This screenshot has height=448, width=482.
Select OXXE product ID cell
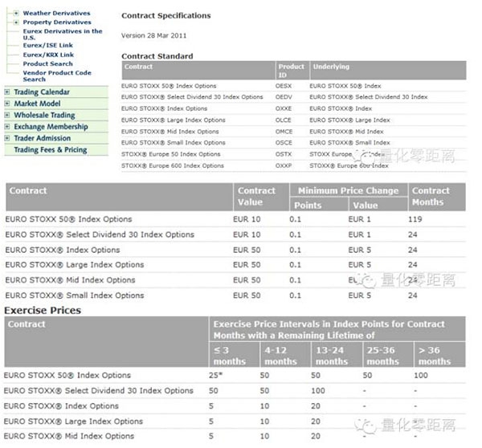[x=284, y=108]
